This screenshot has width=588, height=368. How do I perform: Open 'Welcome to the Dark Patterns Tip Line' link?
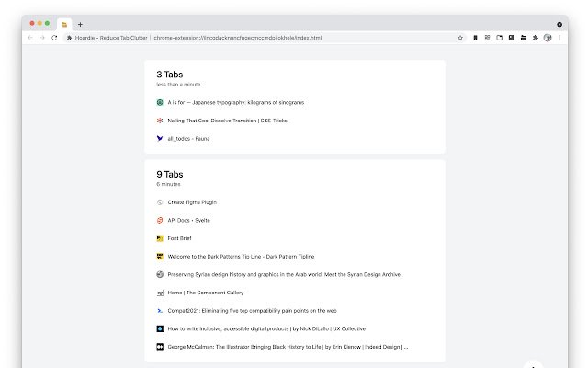pyautogui.click(x=241, y=257)
